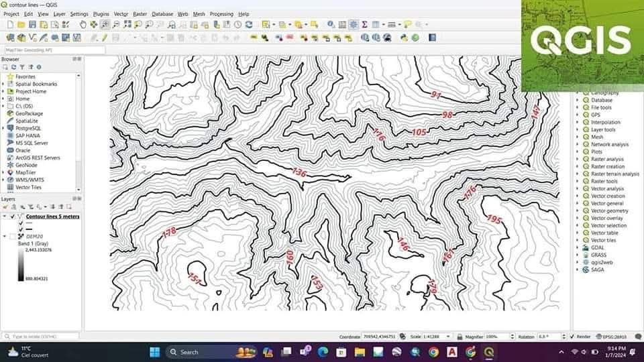Image resolution: width=644 pixels, height=362 pixels.
Task: Activate the Zoom Out magnifier tool
Action: click(116, 25)
